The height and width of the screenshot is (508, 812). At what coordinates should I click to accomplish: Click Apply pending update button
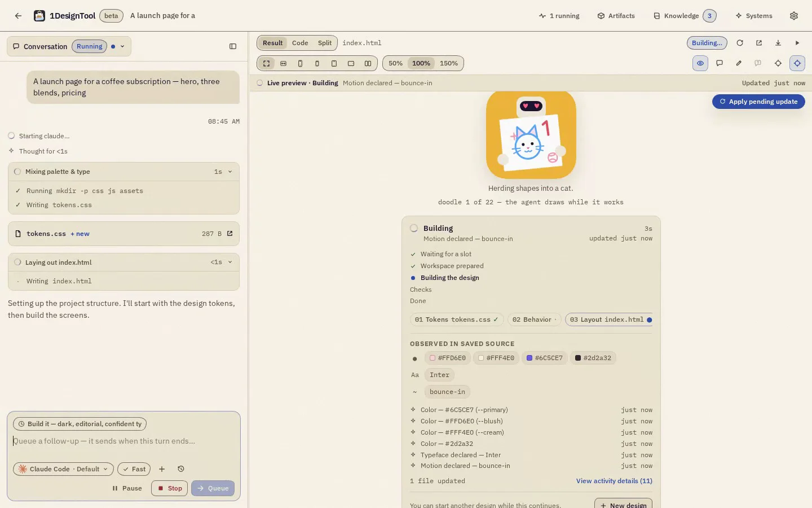point(758,102)
